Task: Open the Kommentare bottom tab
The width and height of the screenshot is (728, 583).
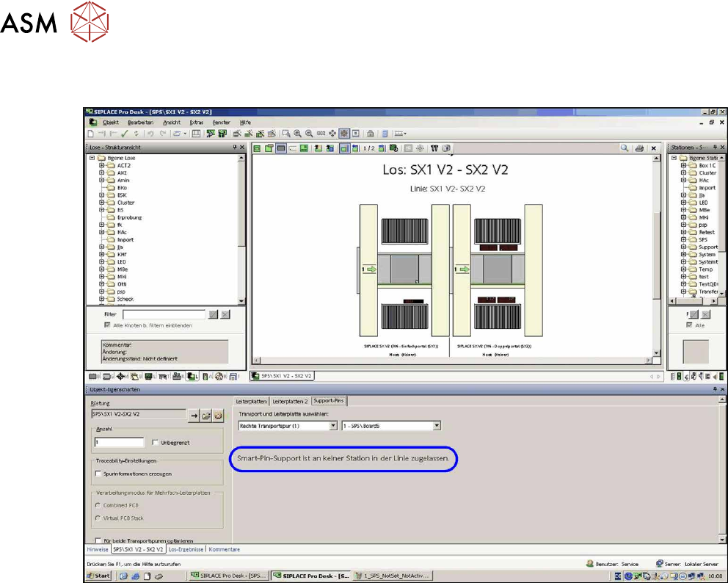Action: [x=225, y=549]
